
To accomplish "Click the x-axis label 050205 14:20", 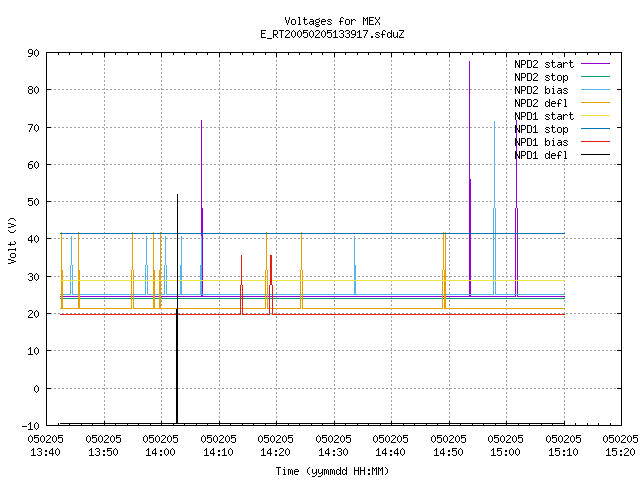I will click(x=276, y=445).
